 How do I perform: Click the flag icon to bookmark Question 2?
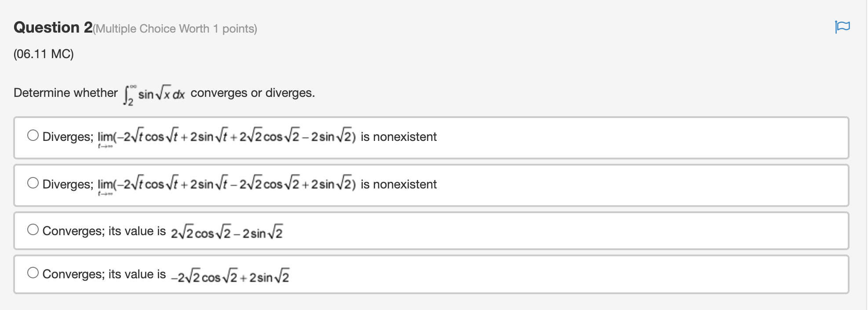[x=842, y=28]
